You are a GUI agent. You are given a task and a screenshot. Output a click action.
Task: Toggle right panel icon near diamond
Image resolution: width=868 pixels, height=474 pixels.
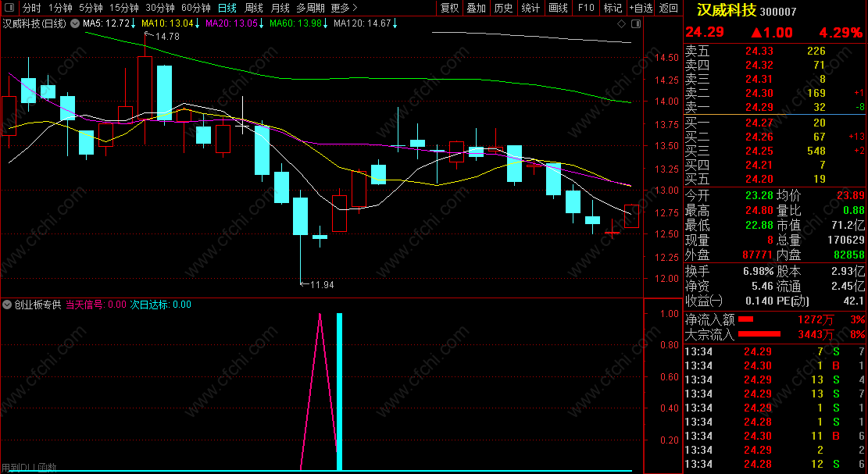tap(635, 23)
